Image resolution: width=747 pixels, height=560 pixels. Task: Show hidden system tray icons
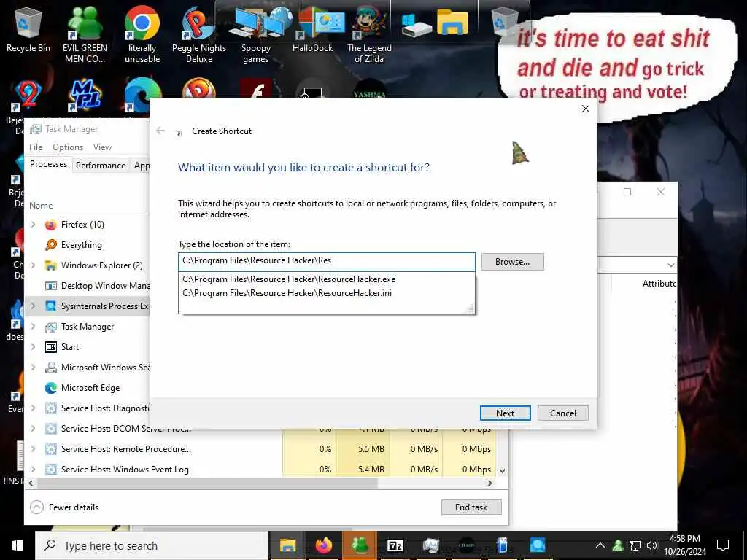pyautogui.click(x=600, y=545)
